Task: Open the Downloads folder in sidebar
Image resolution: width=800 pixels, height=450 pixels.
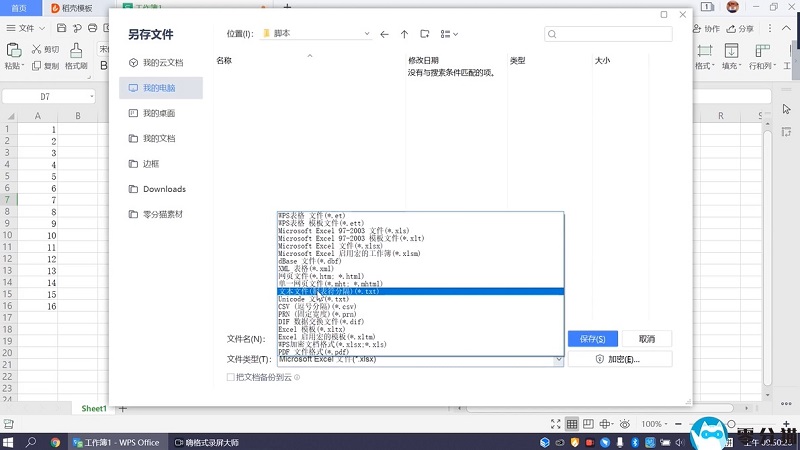Action: click(163, 189)
